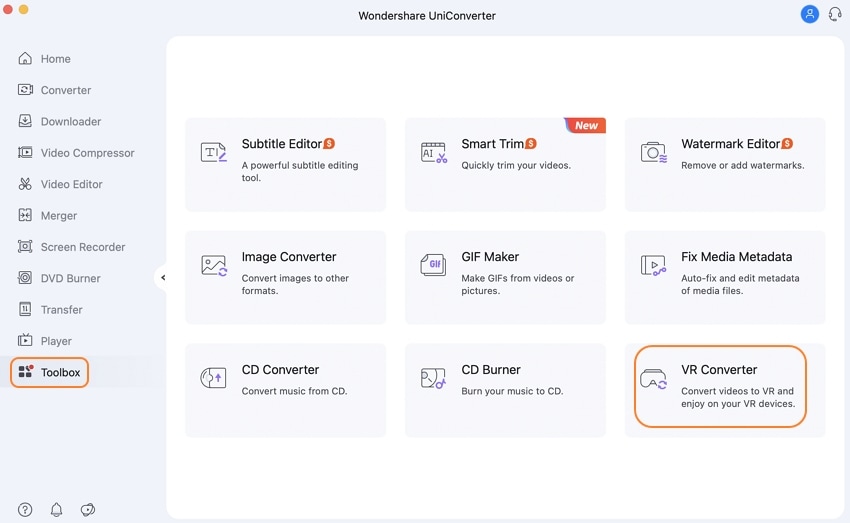
Task: Switch to the Player label
Action: (x=56, y=341)
